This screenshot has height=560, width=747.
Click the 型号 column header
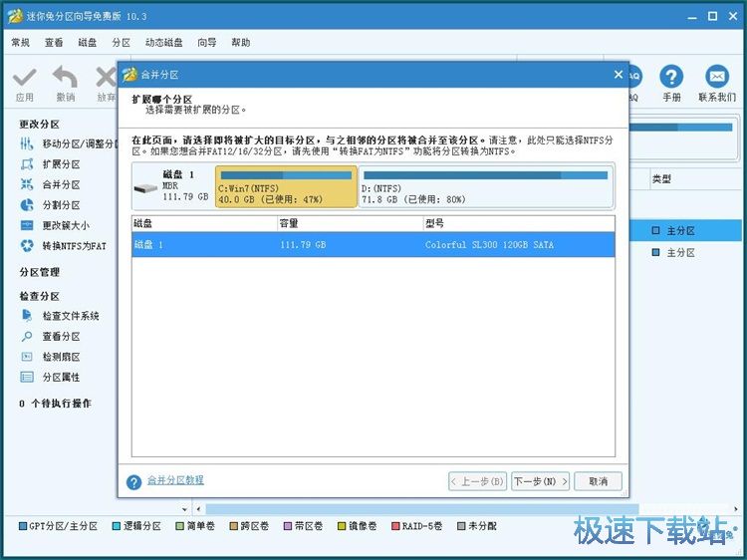pos(519,223)
